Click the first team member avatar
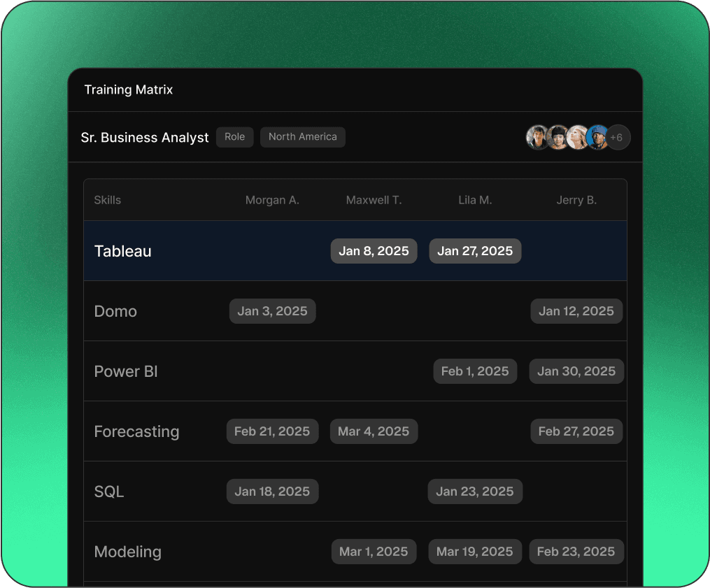 [x=539, y=137]
